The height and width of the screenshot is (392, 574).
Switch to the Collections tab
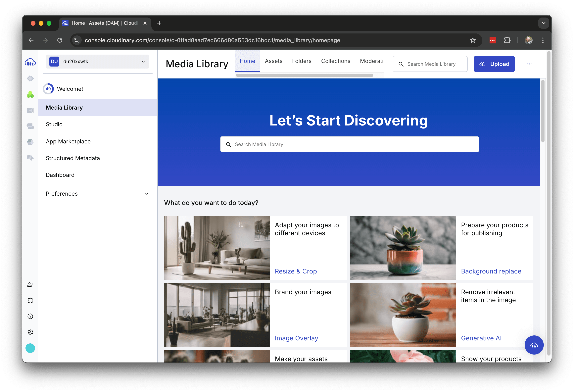coord(335,61)
